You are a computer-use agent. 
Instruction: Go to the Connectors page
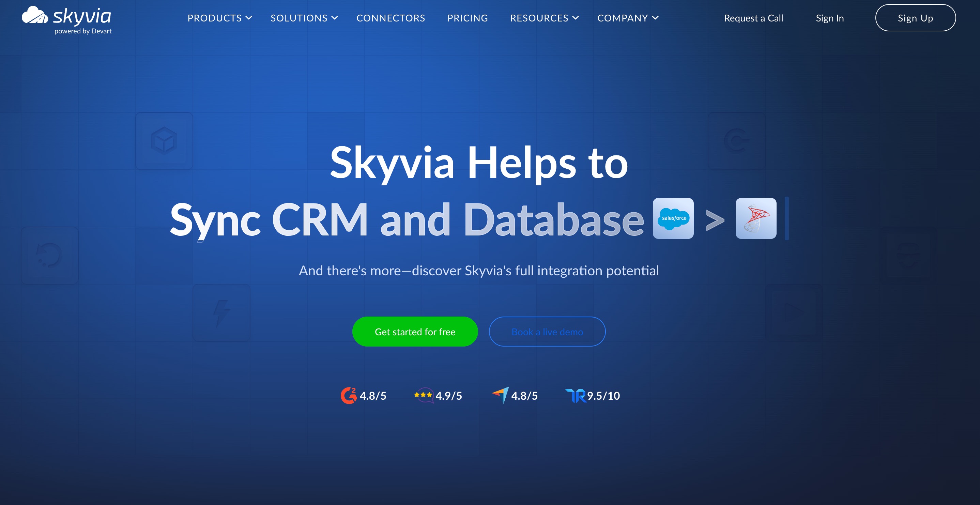(x=391, y=18)
